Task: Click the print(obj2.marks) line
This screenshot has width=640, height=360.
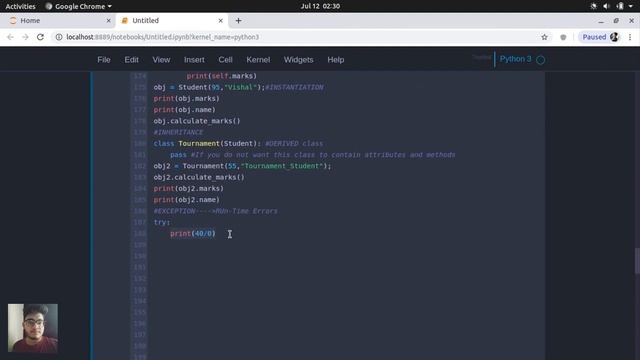Action: point(189,189)
